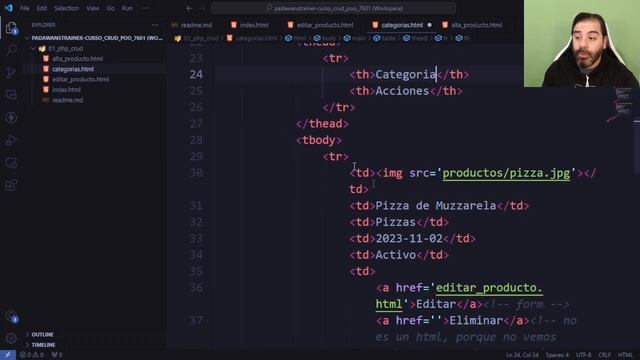Click the body breadcrumb segment

325,38
